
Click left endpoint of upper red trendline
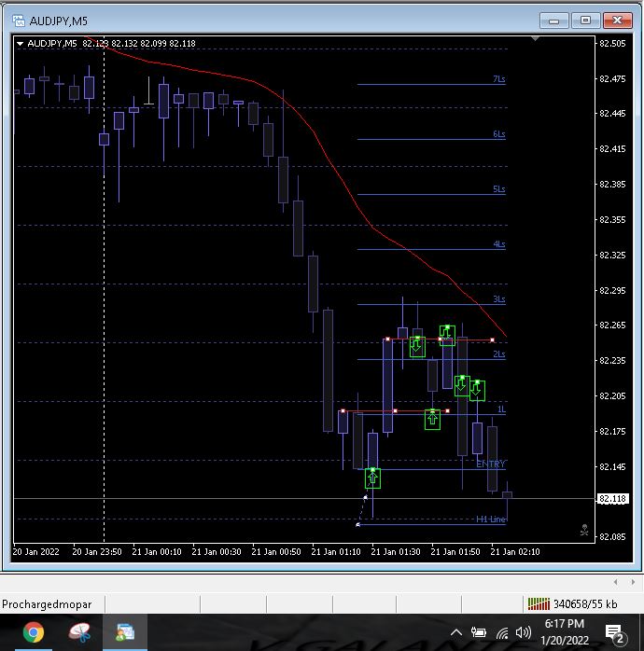(x=387, y=339)
